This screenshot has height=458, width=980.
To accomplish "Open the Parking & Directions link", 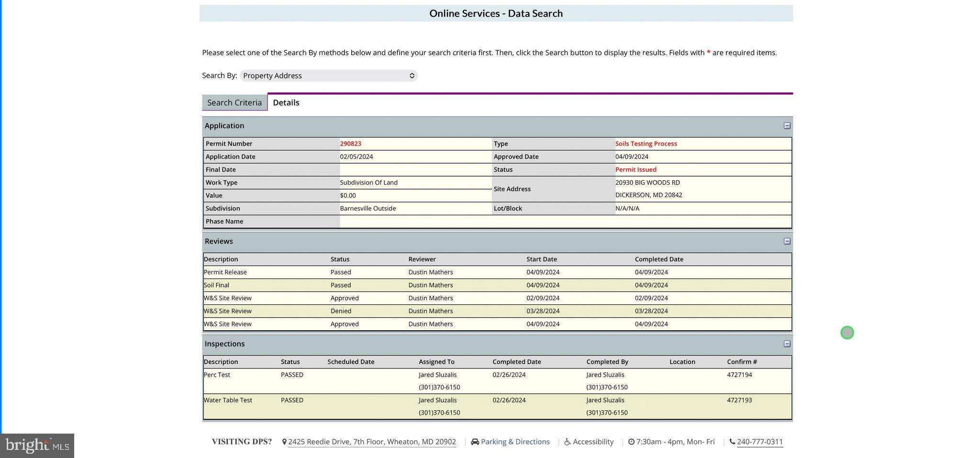I will [515, 442].
